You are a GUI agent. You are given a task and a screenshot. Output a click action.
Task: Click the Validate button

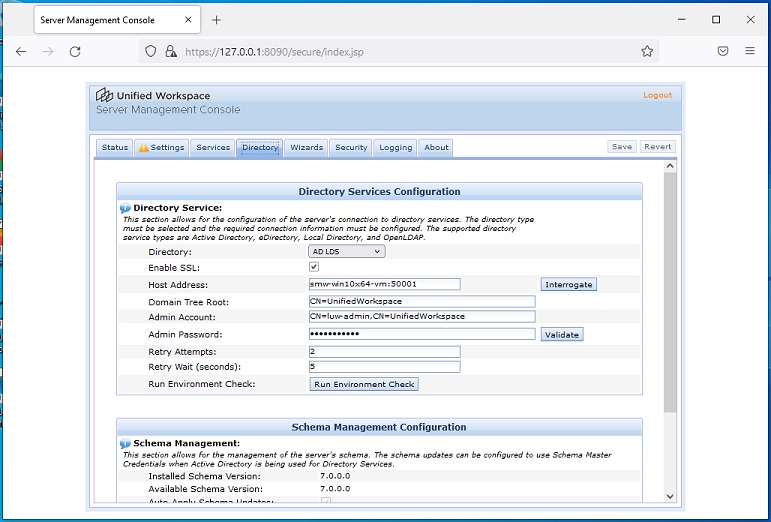[x=562, y=335]
